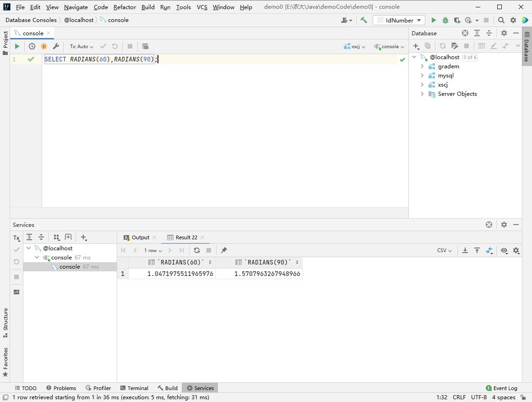The image size is (532, 402).
Task: Select the 1.0471975511965976 result cell
Action: [180, 274]
